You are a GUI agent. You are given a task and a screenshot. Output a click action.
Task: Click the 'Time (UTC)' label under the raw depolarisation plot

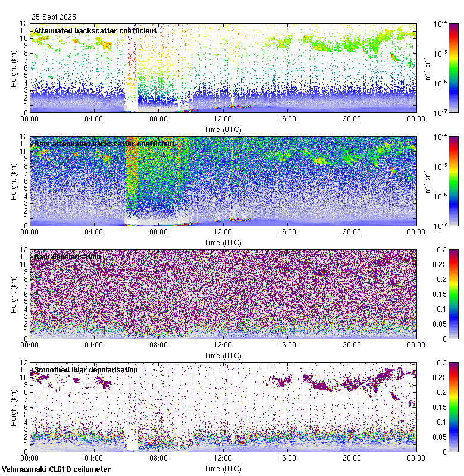click(x=222, y=355)
